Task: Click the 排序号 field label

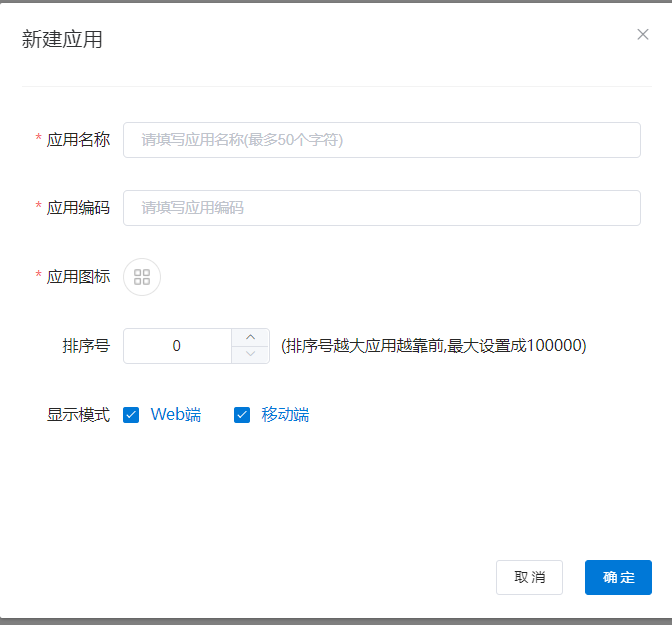Action: tap(86, 346)
